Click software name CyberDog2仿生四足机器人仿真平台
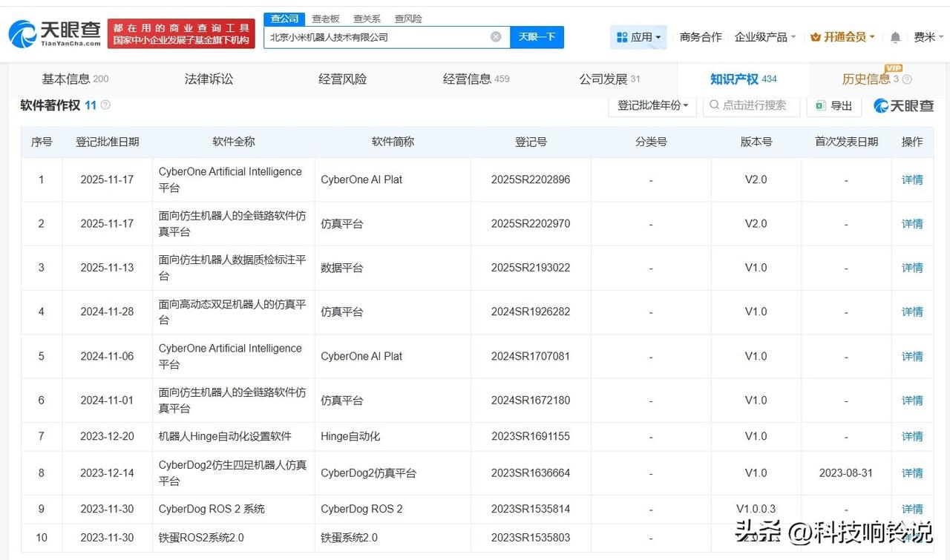 click(x=232, y=473)
